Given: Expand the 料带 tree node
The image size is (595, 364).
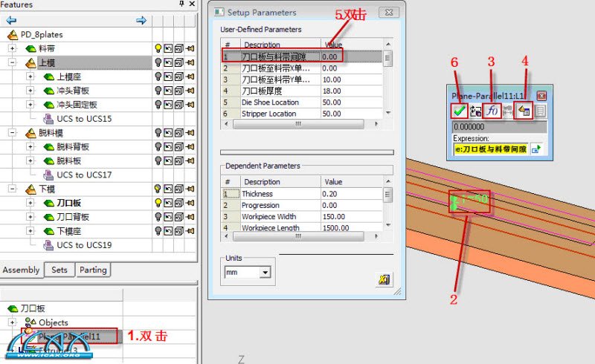Looking at the screenshot, I should click(13, 48).
